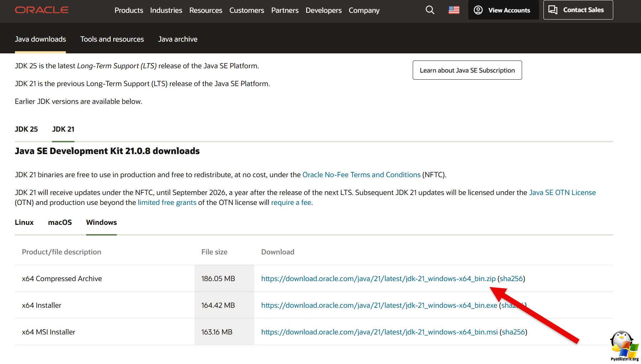Download the x64 MSI Installer link
The image size is (641, 364).
point(379,332)
